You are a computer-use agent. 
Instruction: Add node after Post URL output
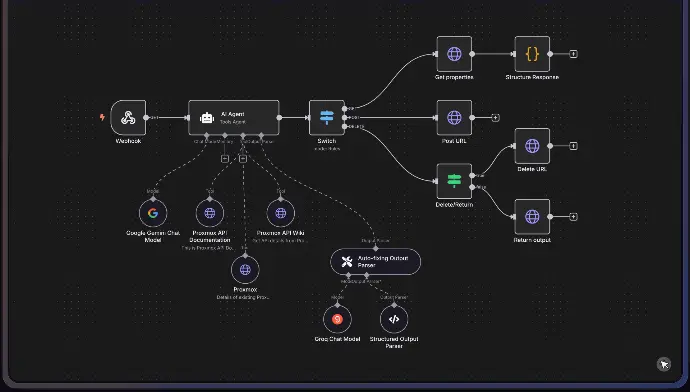(x=495, y=118)
